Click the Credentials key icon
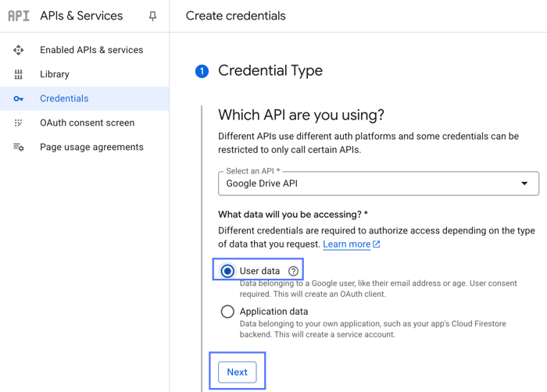Image resolution: width=547 pixels, height=392 pixels. 19,98
